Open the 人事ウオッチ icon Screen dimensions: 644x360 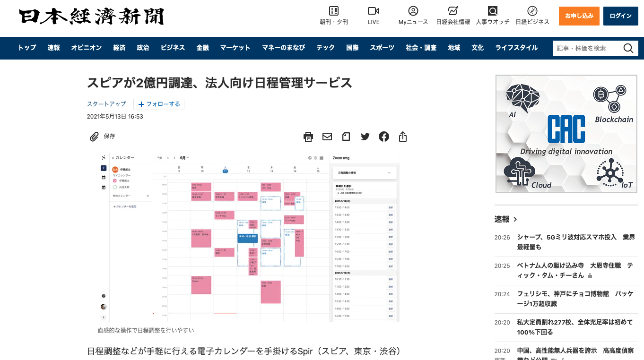click(x=493, y=11)
